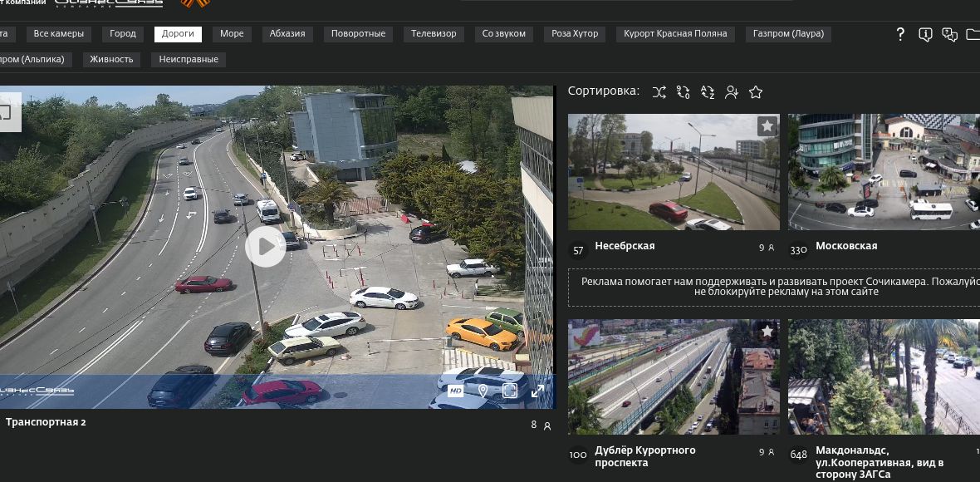The height and width of the screenshot is (482, 980).
Task: Click the Транспортная 2 camera title
Action: [x=46, y=422]
